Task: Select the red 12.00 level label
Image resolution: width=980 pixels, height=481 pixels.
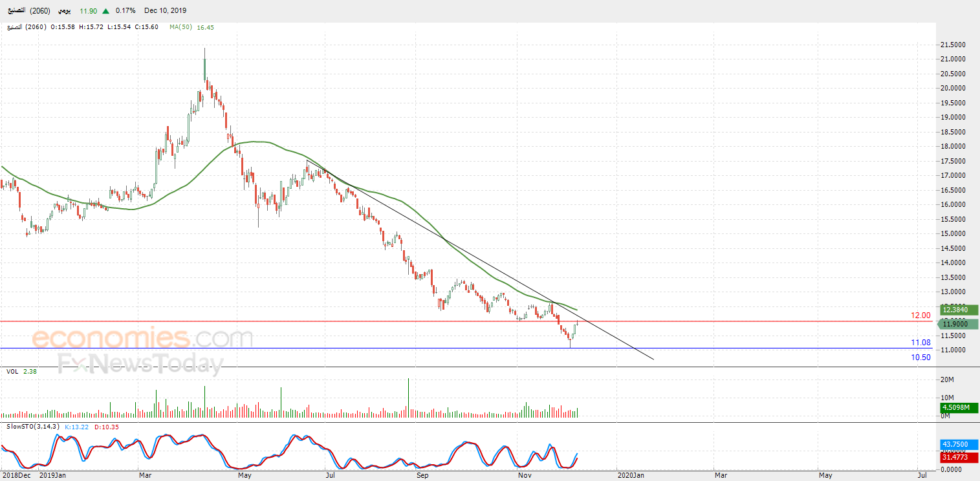Action: click(x=920, y=315)
